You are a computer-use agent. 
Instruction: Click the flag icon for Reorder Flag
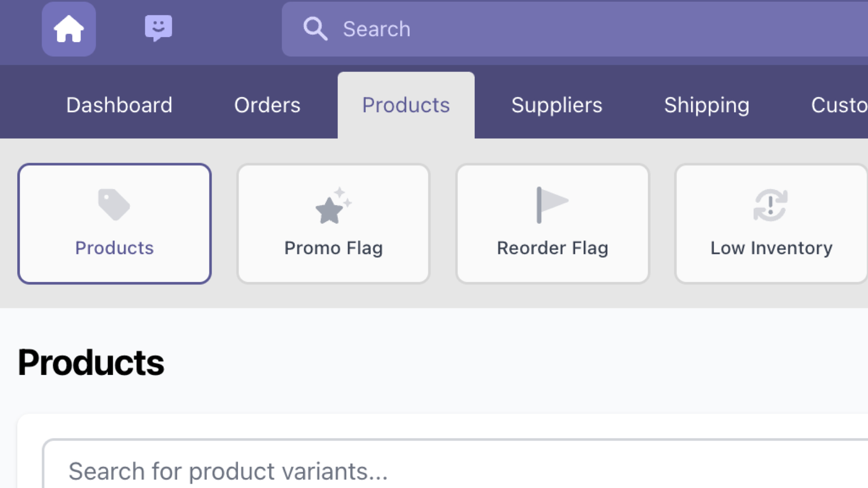(552, 205)
